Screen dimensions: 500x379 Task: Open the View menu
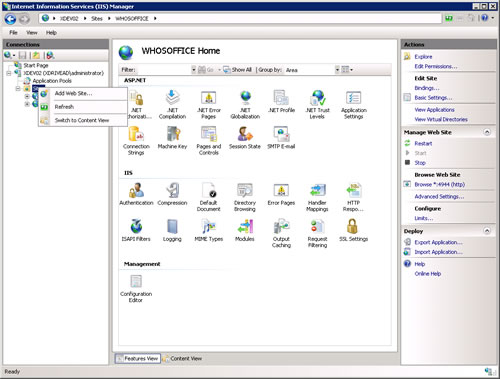(x=32, y=33)
